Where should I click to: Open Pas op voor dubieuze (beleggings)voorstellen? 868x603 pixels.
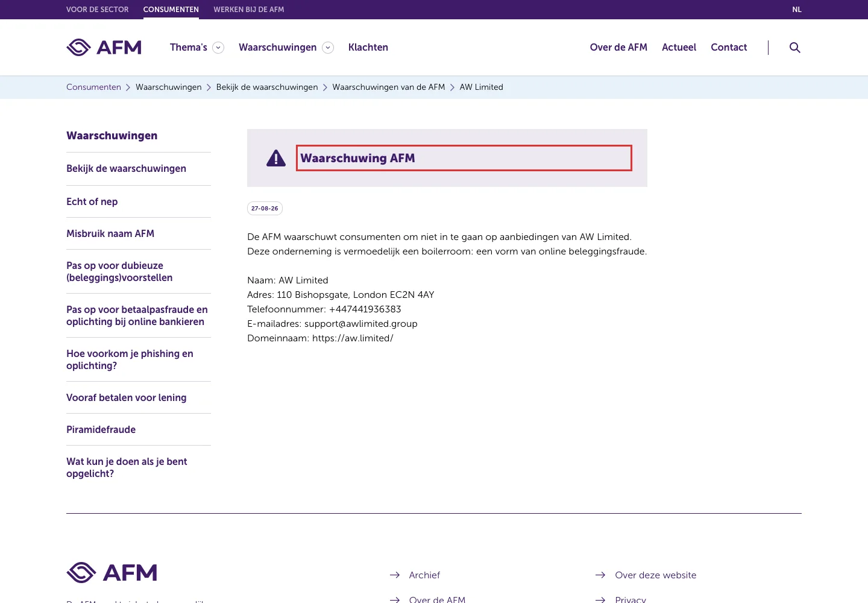tap(119, 271)
